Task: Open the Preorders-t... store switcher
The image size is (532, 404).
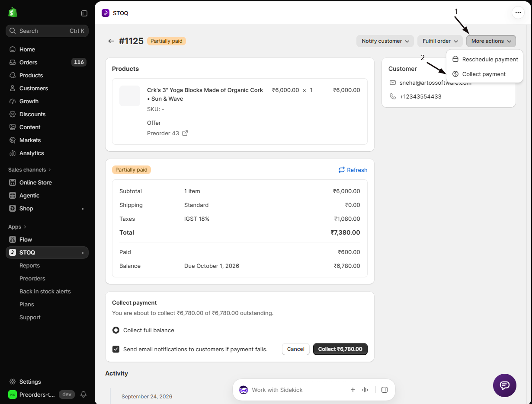Action: coord(32,394)
